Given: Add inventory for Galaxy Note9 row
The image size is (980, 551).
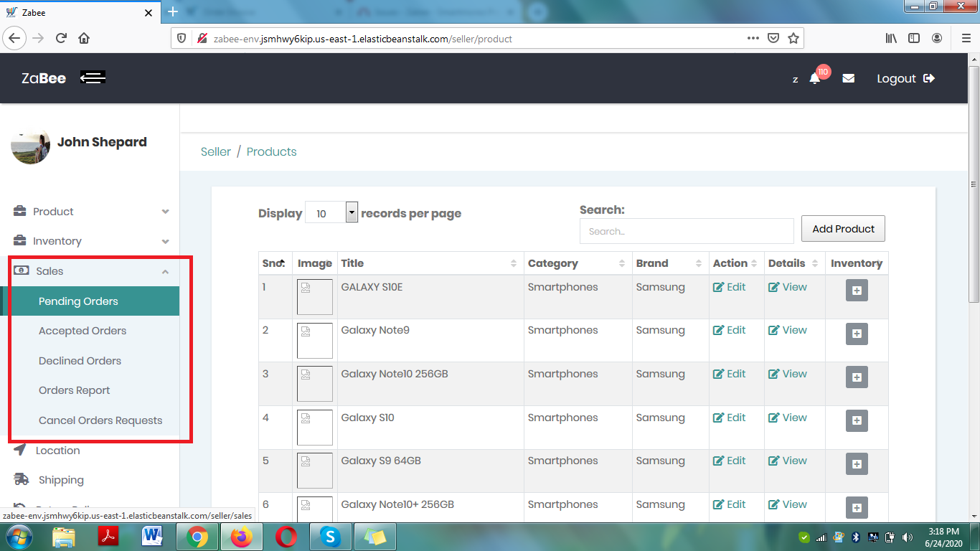Looking at the screenshot, I should coord(857,334).
